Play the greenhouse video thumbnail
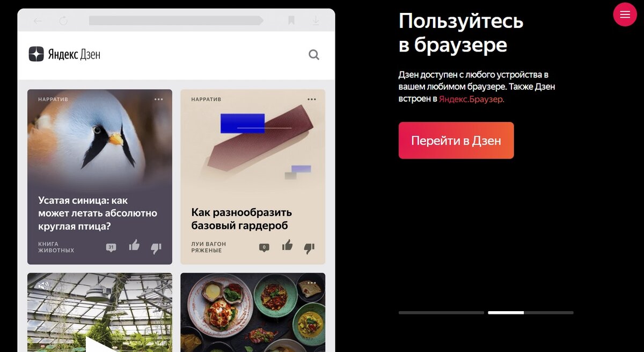This screenshot has height=352, width=644. pos(100,344)
